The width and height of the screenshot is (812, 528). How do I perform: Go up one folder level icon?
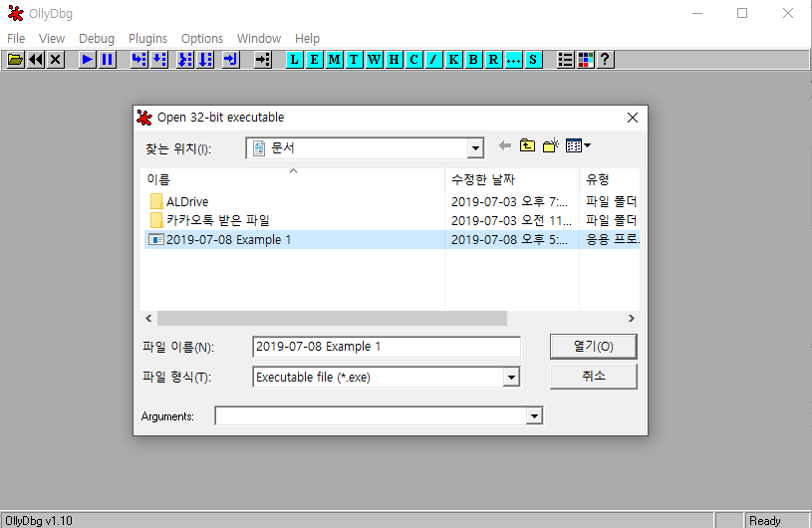tap(527, 146)
